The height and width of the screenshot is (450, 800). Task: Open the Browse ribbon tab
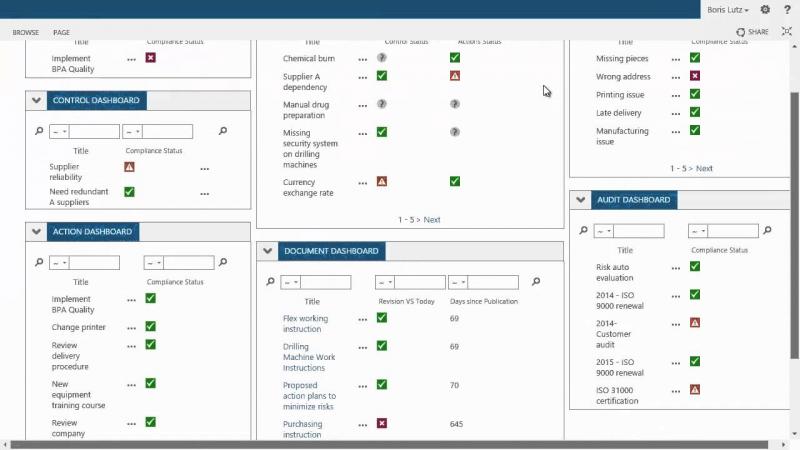[26, 32]
